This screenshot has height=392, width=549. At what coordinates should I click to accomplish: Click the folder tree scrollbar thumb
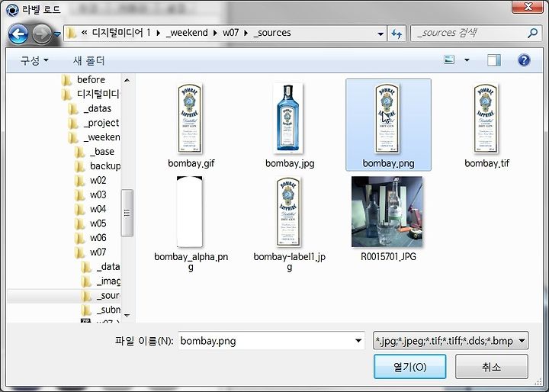[x=127, y=213]
